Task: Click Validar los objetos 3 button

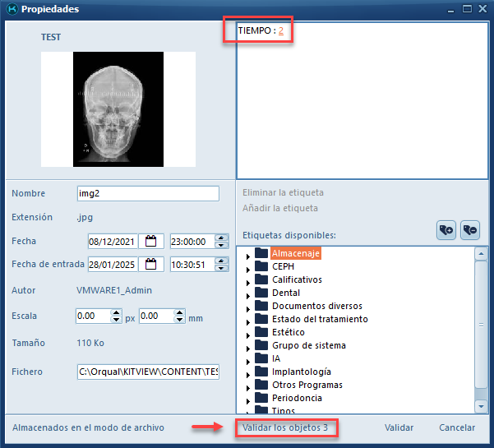Action: [285, 427]
